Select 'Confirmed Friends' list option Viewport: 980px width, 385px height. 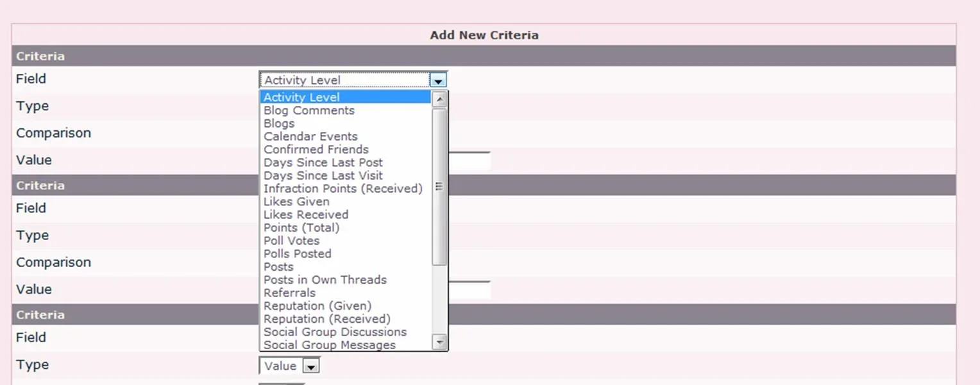[x=346, y=150]
